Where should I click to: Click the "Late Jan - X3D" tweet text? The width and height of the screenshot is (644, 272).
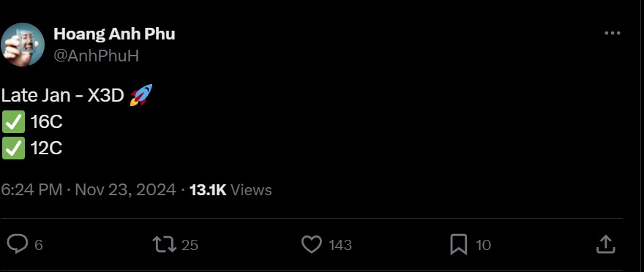coord(62,96)
